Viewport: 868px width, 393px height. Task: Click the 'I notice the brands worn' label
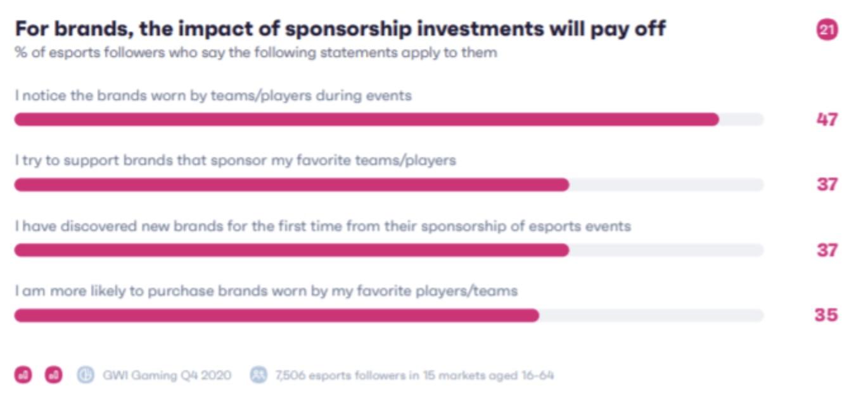(x=214, y=96)
